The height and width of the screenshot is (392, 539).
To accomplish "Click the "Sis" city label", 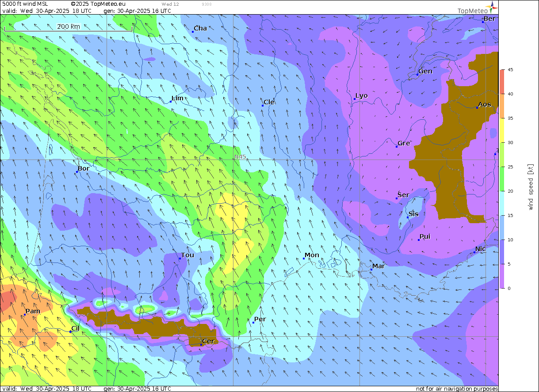I will [413, 214].
